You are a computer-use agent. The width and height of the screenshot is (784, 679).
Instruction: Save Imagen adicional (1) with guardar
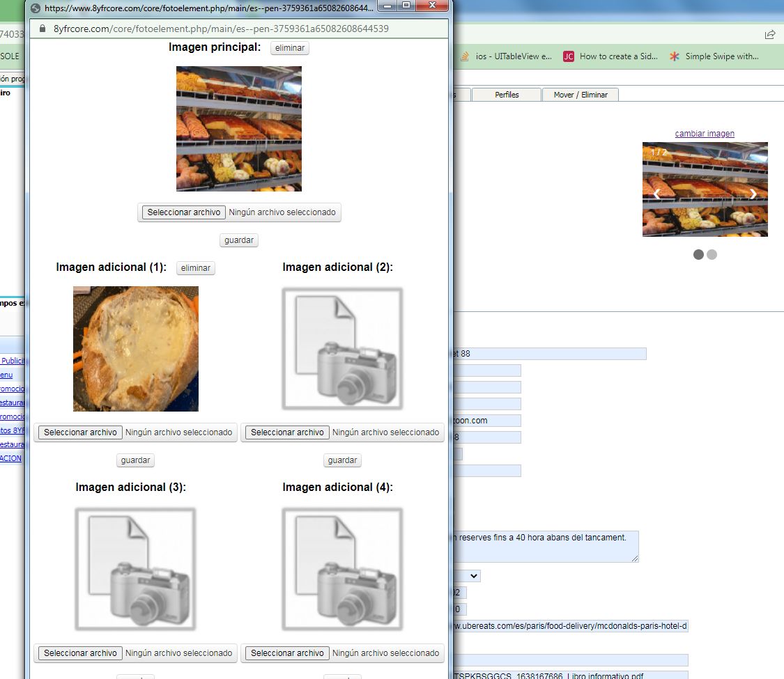(135, 460)
